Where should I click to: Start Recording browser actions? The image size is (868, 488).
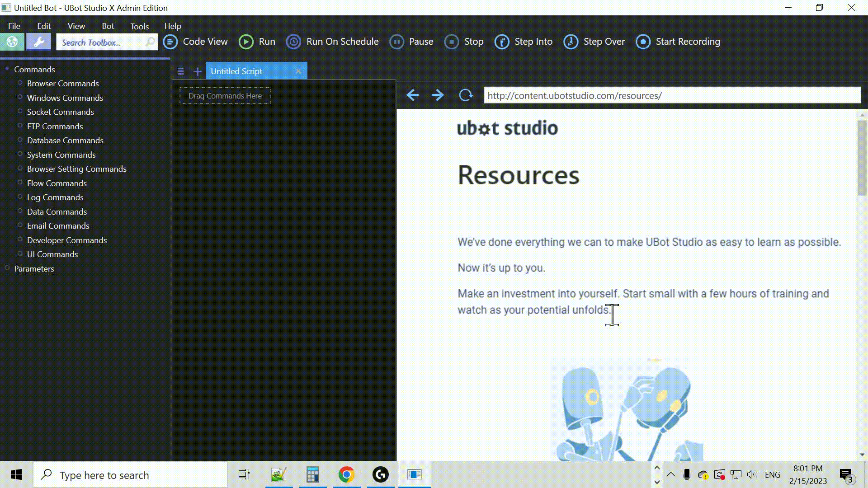[678, 42]
